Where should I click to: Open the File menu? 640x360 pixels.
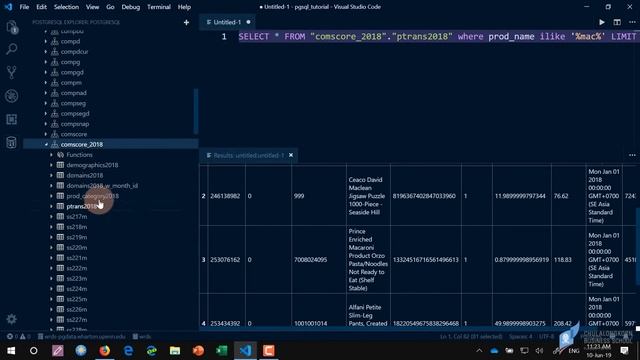(x=24, y=7)
